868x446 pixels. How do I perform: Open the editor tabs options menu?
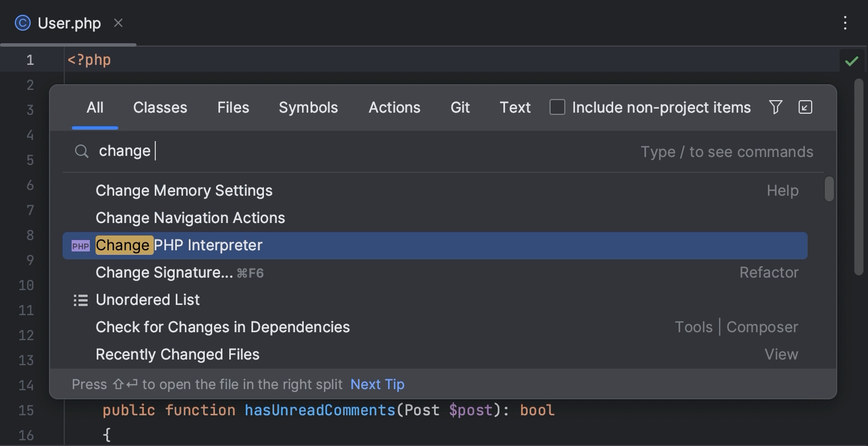pos(845,23)
